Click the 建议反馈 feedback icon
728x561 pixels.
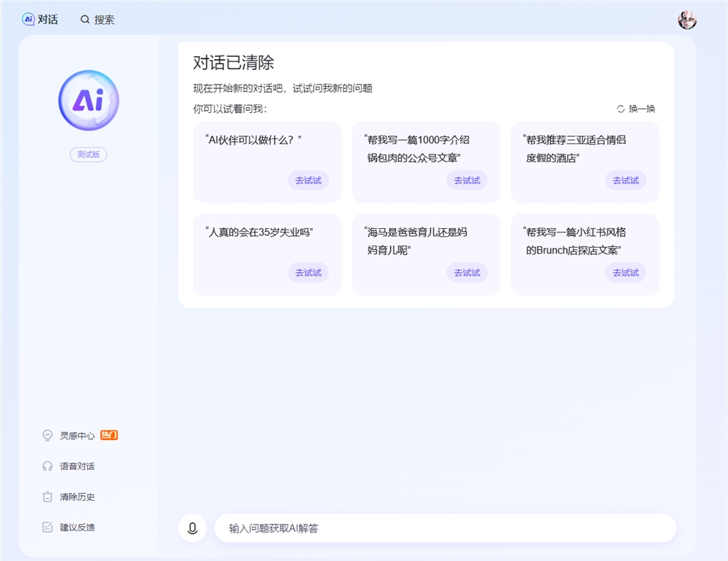coord(47,527)
